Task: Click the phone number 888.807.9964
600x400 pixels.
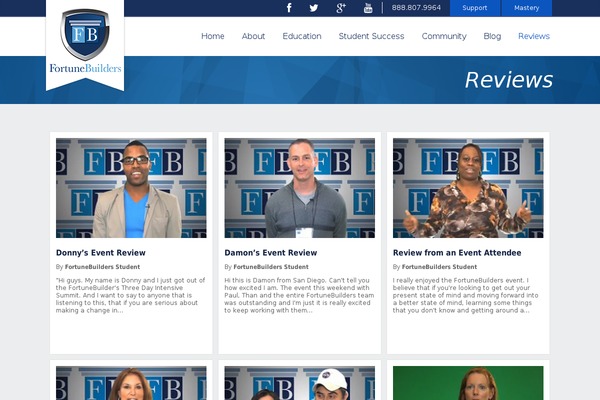Action: click(416, 8)
